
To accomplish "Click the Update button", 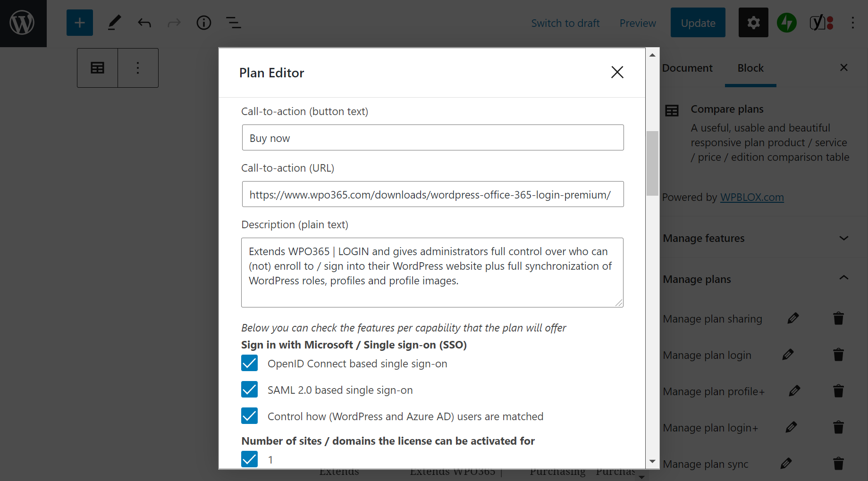I will pos(698,23).
